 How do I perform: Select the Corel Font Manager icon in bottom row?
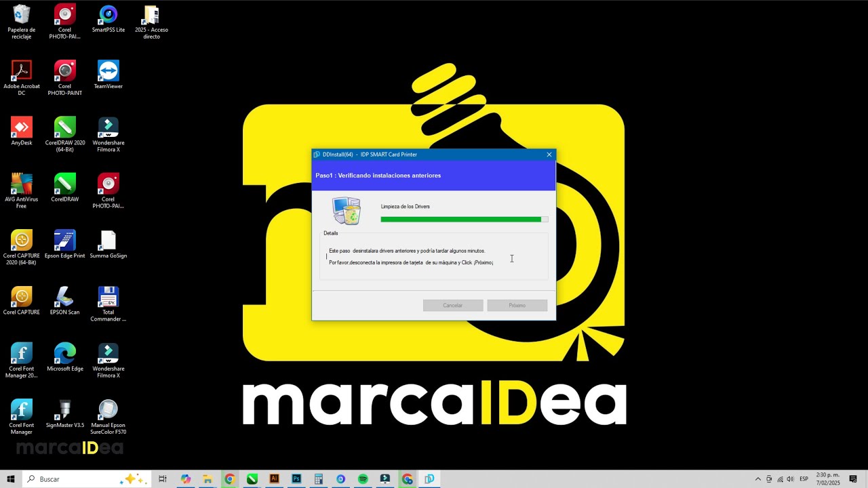22,417
